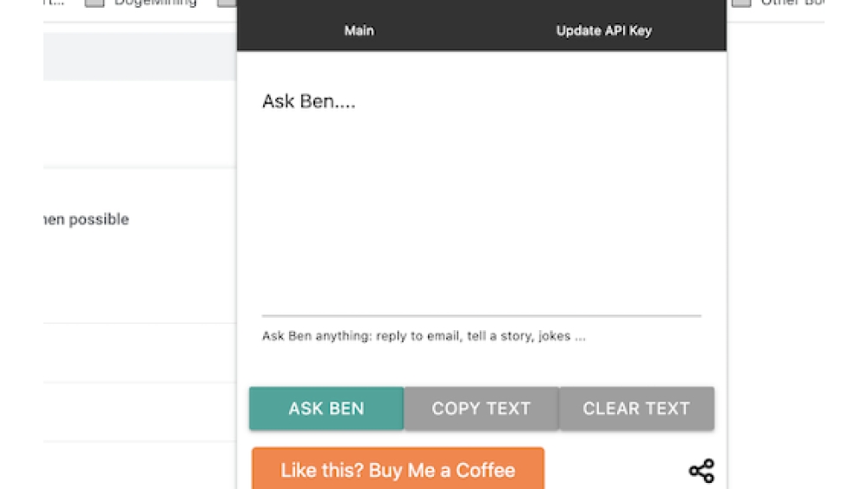Open the Update API Key tab
868x489 pixels.
click(x=604, y=30)
